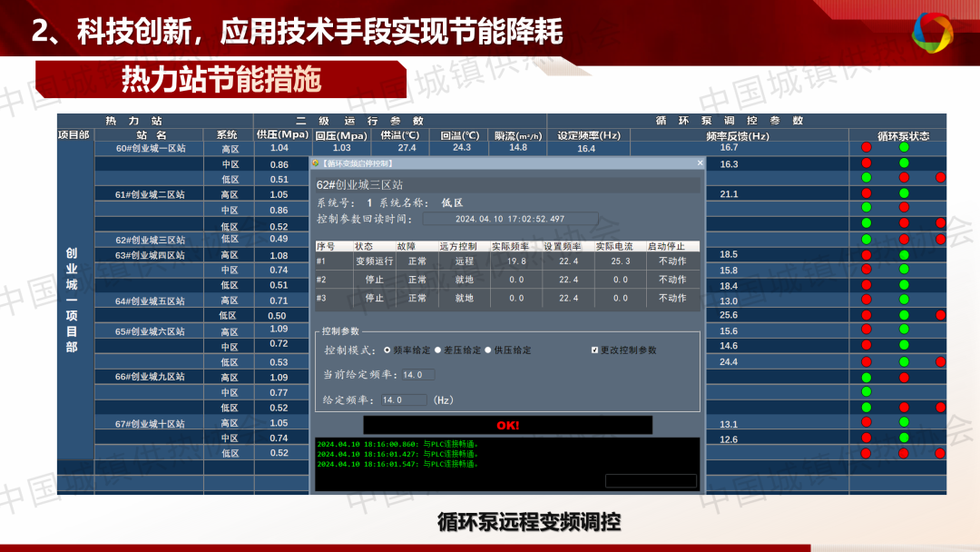Click the 循环泵状态 column header
Viewport: 980px width, 552px height.
pyautogui.click(x=903, y=135)
